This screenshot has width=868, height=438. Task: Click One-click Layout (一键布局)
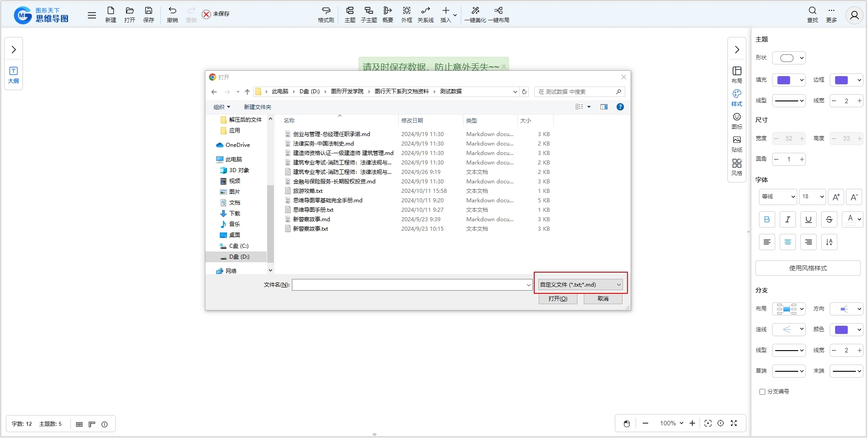[499, 14]
